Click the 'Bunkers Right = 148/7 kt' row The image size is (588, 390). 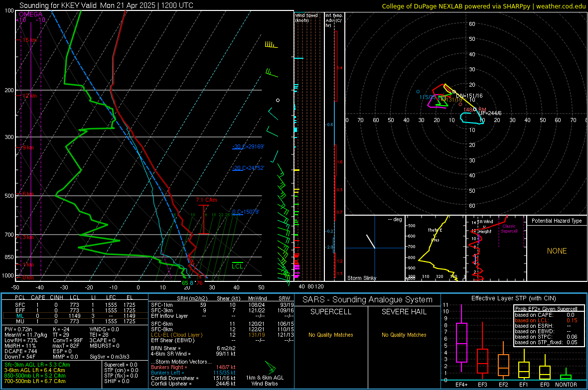pos(193,367)
